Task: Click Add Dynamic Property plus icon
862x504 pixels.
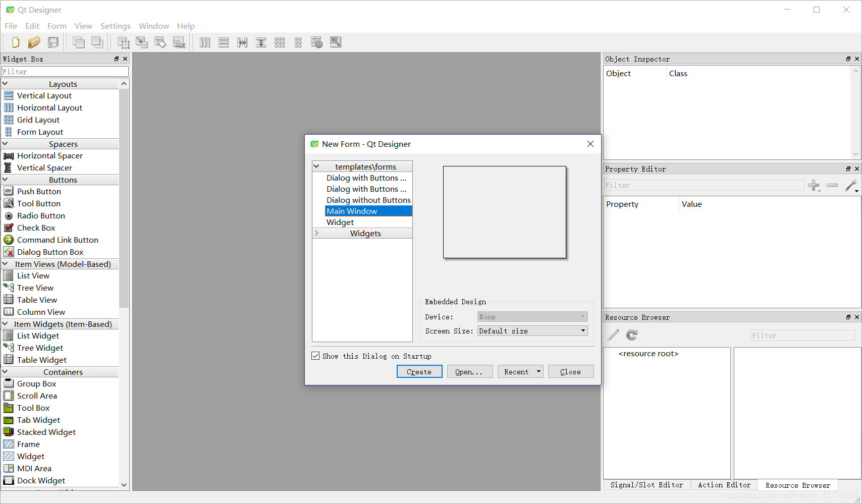Action: pos(814,186)
